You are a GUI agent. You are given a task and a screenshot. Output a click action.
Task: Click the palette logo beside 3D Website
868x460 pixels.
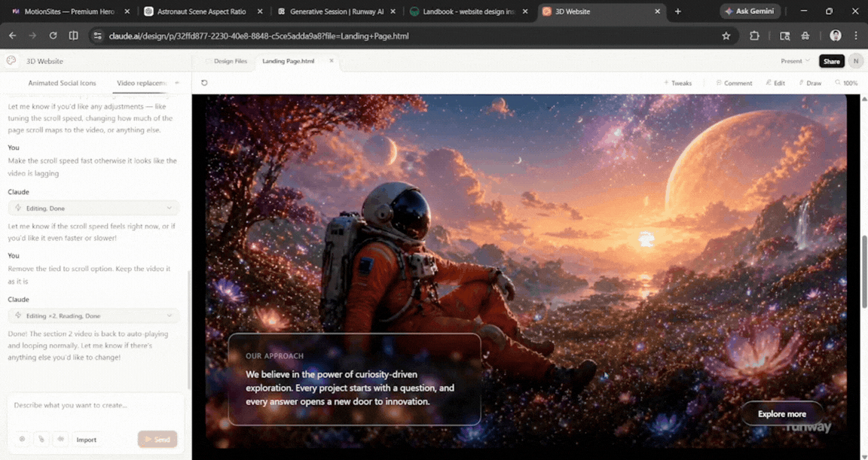tap(11, 61)
